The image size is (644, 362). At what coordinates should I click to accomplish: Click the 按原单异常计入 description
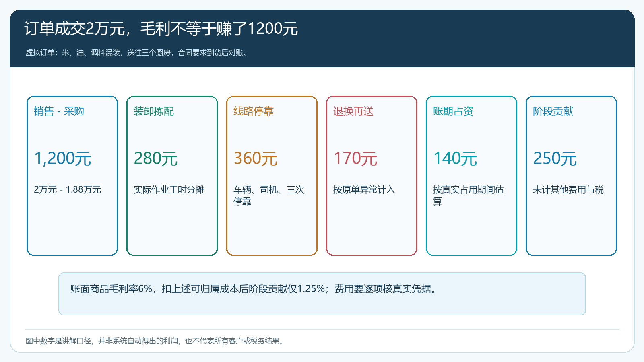click(364, 189)
